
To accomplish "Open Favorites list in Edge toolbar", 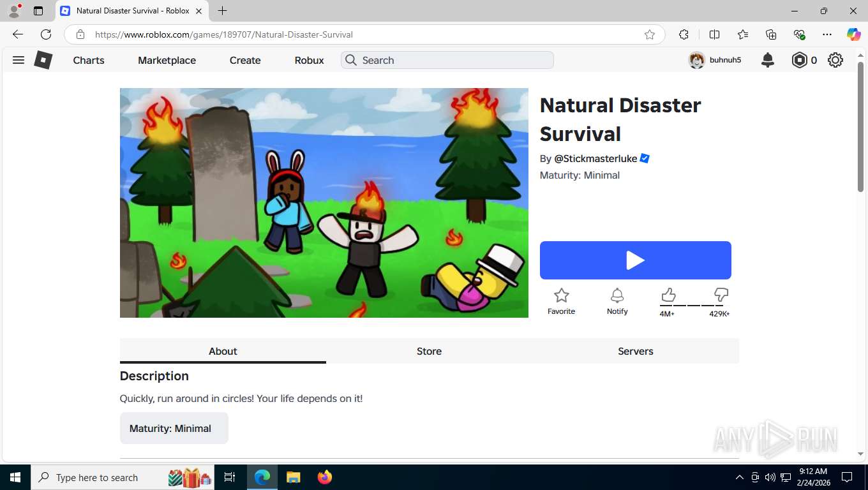I will coord(743,34).
